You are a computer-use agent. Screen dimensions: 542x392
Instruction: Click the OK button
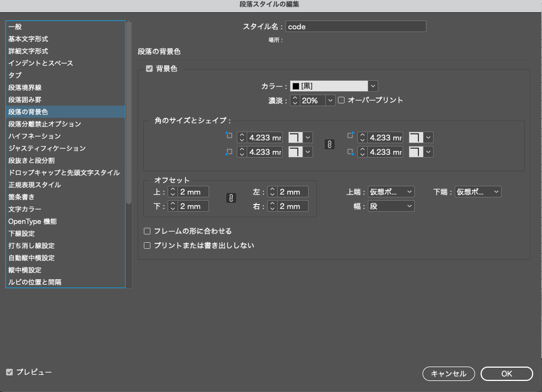pos(506,374)
